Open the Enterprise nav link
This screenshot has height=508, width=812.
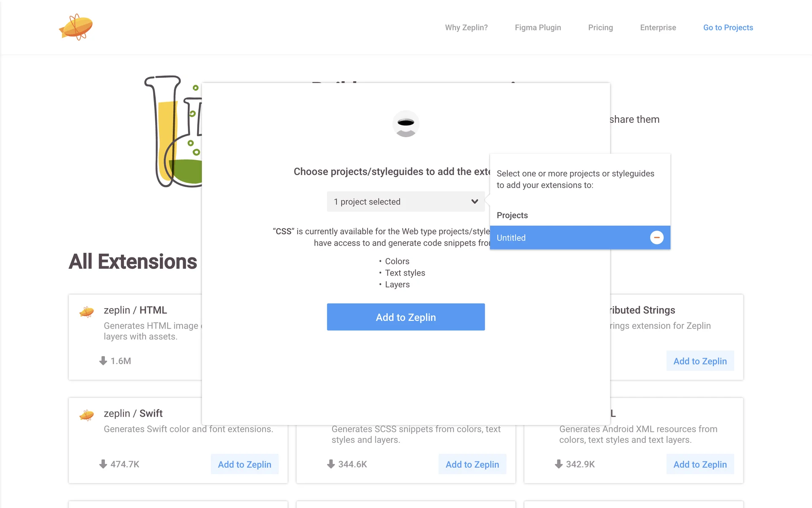[658, 28]
